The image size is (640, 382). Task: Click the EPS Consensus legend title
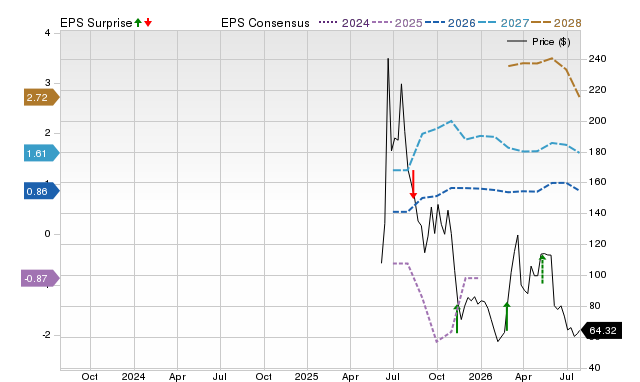click(x=265, y=23)
